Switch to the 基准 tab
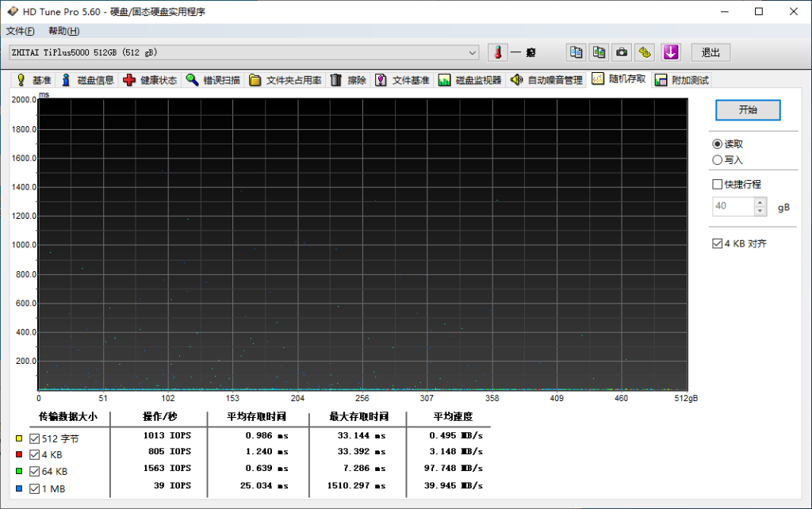This screenshot has height=509, width=812. 33,80
